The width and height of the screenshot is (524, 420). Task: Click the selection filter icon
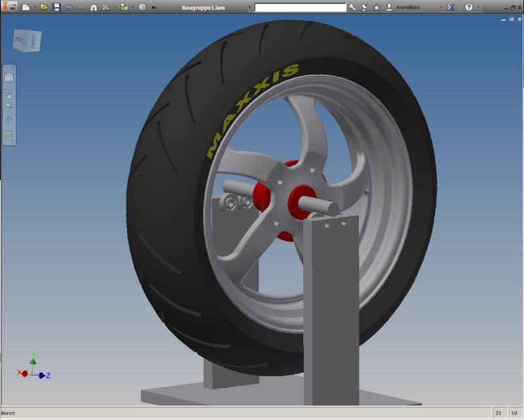click(x=124, y=7)
